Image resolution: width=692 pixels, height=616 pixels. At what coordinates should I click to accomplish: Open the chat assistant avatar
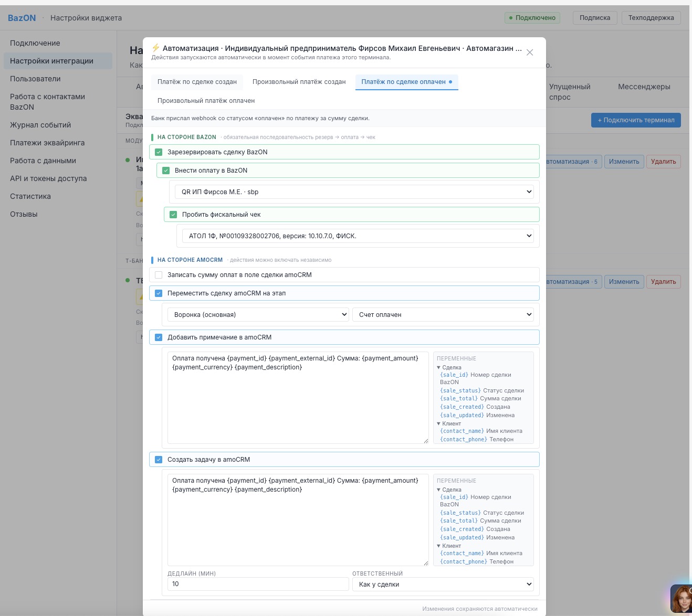coord(681,599)
